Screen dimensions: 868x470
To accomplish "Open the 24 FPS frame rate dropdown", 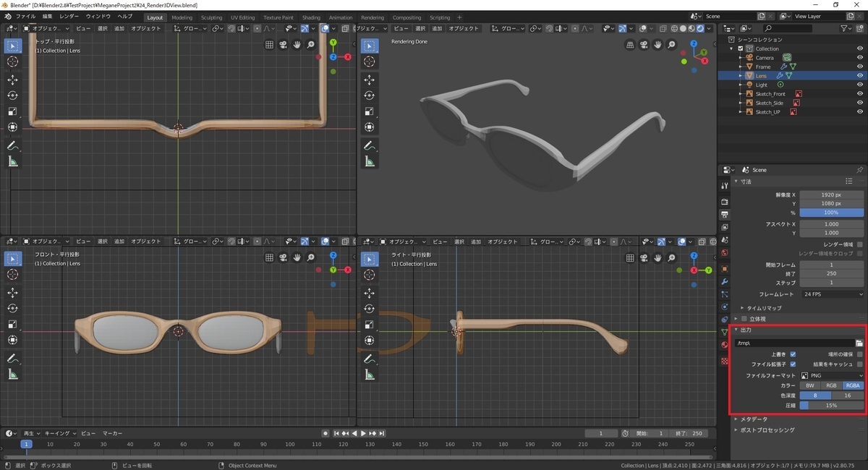I will pyautogui.click(x=832, y=294).
